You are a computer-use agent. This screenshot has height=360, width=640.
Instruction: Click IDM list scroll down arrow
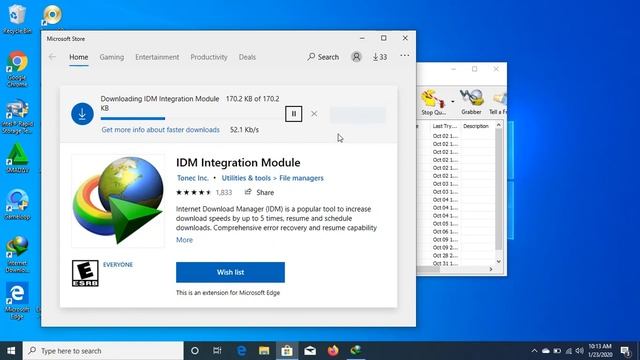[x=498, y=262]
